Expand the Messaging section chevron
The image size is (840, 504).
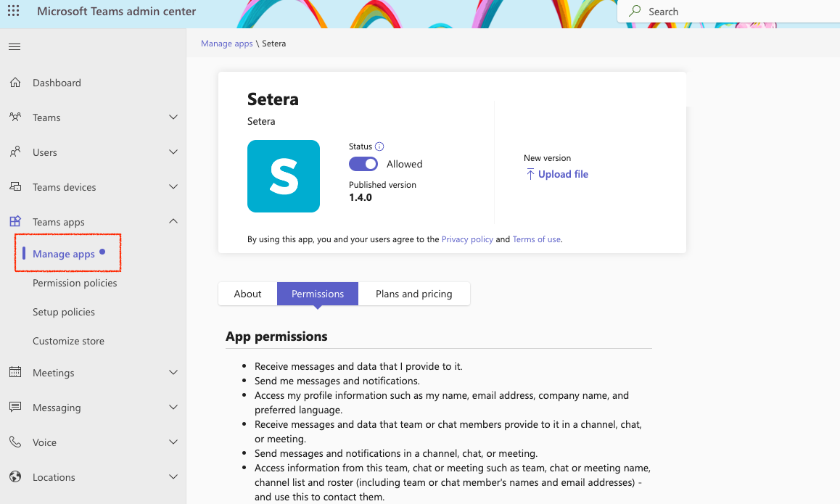click(173, 408)
